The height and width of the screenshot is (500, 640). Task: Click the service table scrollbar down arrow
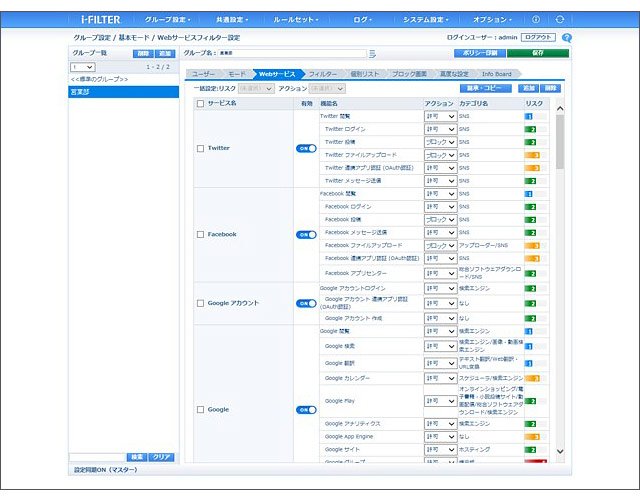click(560, 451)
